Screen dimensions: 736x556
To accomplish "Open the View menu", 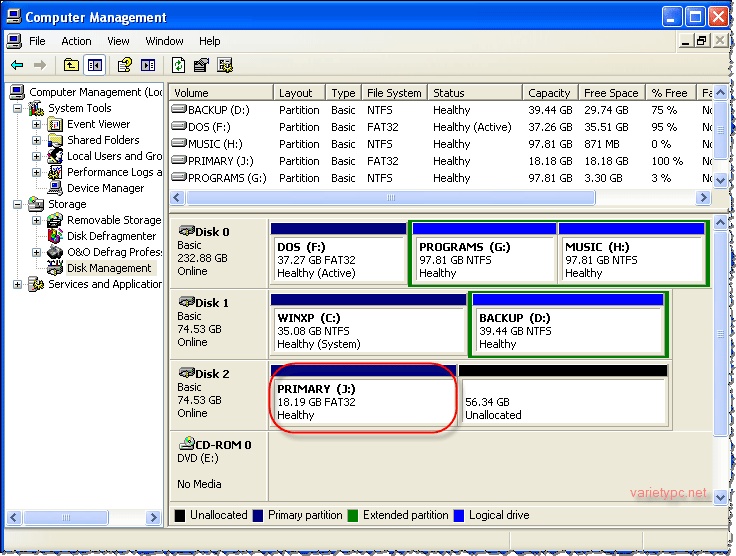I will (118, 41).
